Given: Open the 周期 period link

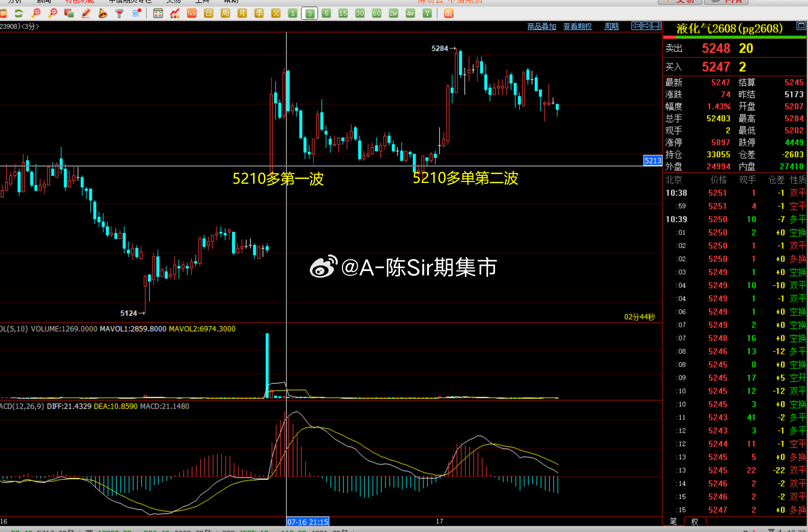Looking at the screenshot, I should point(611,26).
